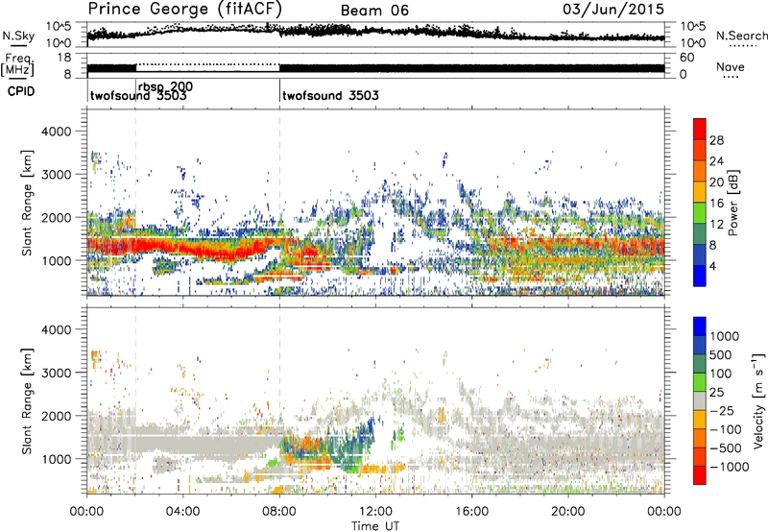Click the '12:00' time tick label
Image resolution: width=768 pixels, height=532 pixels.
(x=375, y=512)
